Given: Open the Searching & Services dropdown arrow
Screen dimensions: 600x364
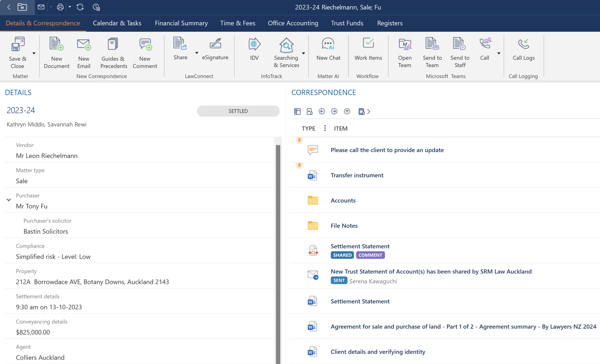Looking at the screenshot, I should coord(304,53).
